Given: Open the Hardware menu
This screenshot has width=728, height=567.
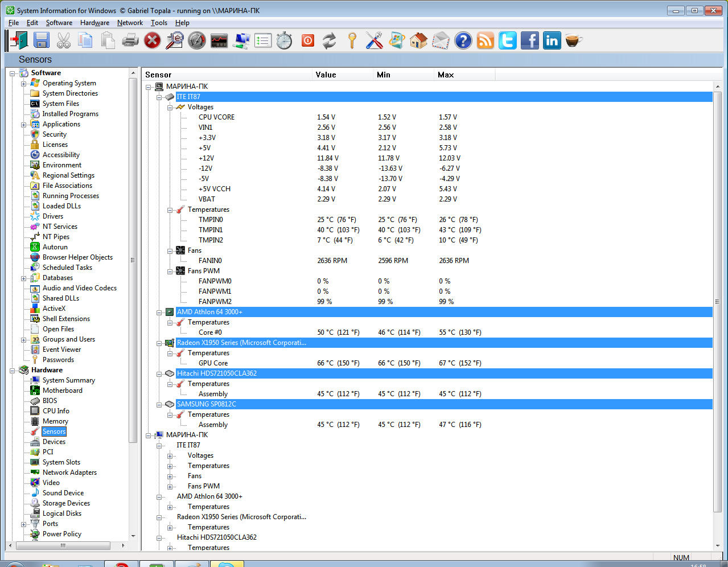Looking at the screenshot, I should (x=94, y=23).
